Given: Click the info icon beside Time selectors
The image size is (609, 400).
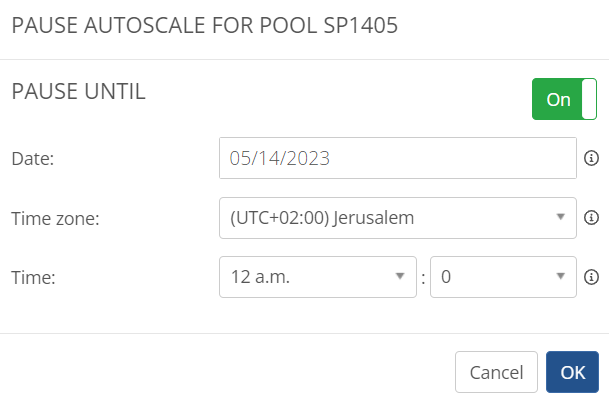Looking at the screenshot, I should pyautogui.click(x=591, y=277).
